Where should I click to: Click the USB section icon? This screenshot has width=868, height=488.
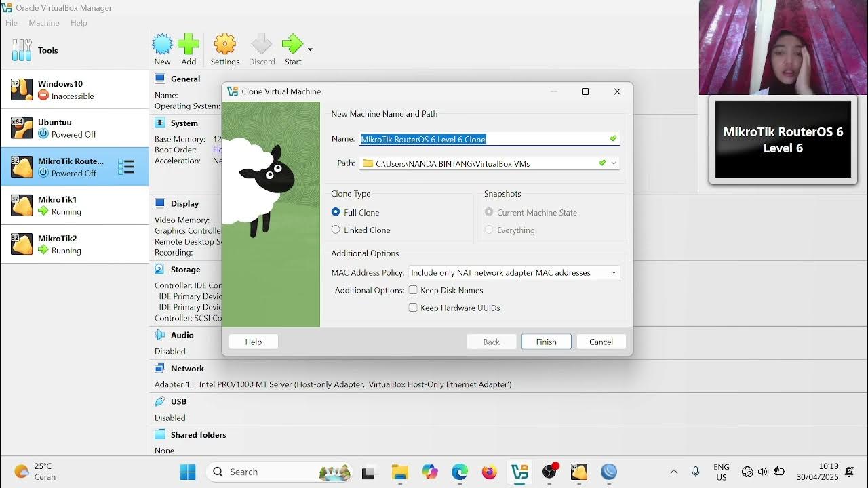pyautogui.click(x=160, y=401)
